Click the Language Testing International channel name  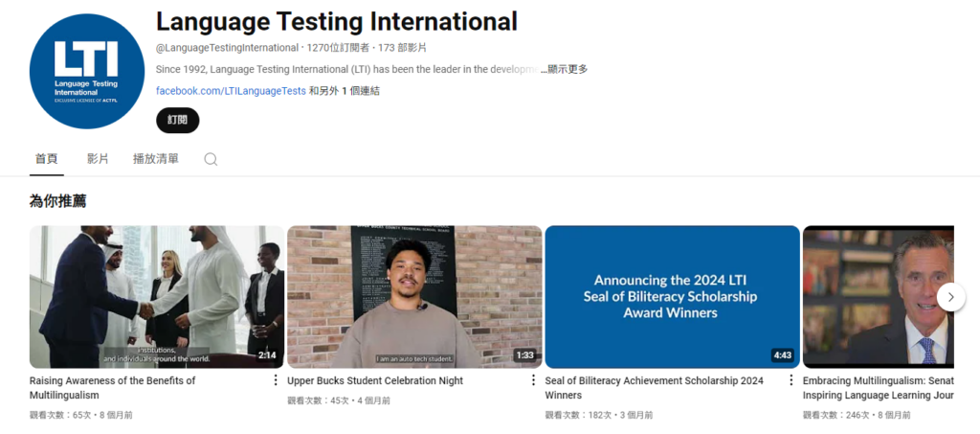point(337,22)
